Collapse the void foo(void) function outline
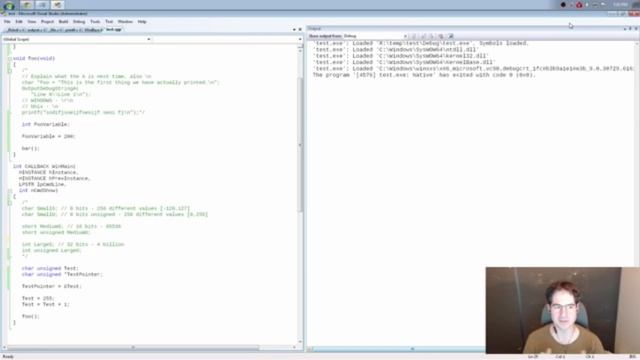The height and width of the screenshot is (360, 640). click(x=9, y=59)
